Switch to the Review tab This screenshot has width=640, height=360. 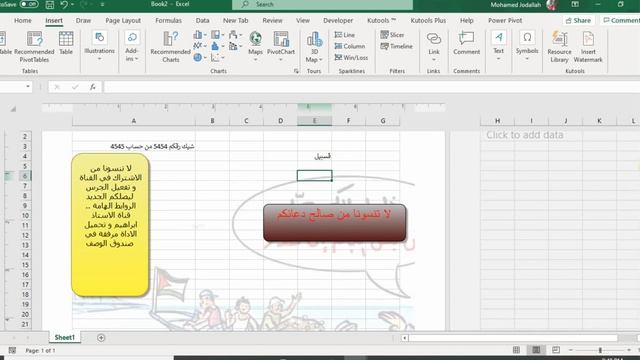coord(272,20)
